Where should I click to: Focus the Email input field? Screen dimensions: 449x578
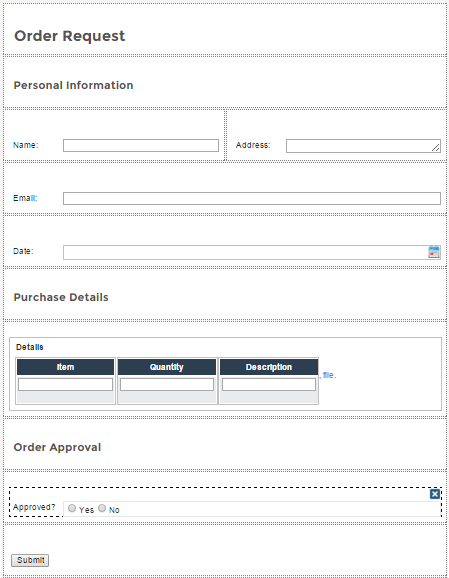[252, 198]
